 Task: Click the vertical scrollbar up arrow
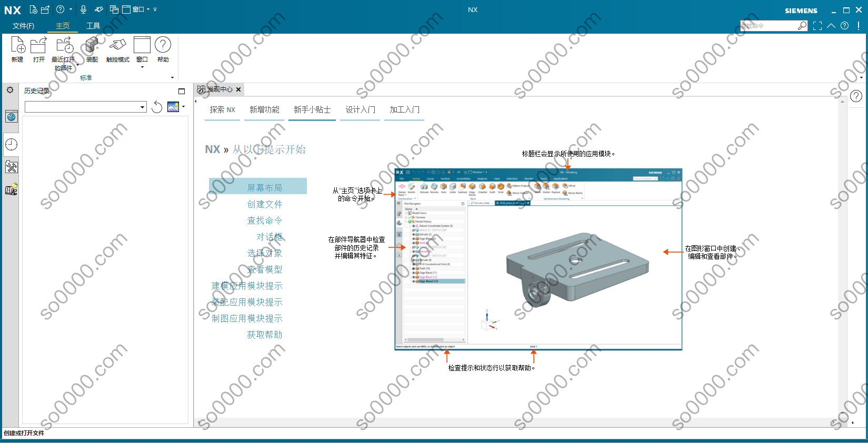click(842, 102)
